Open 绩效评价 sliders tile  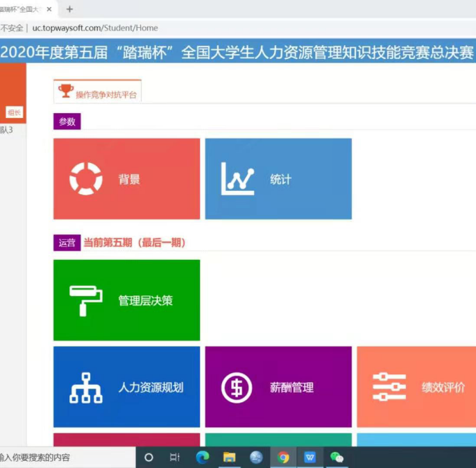point(416,388)
